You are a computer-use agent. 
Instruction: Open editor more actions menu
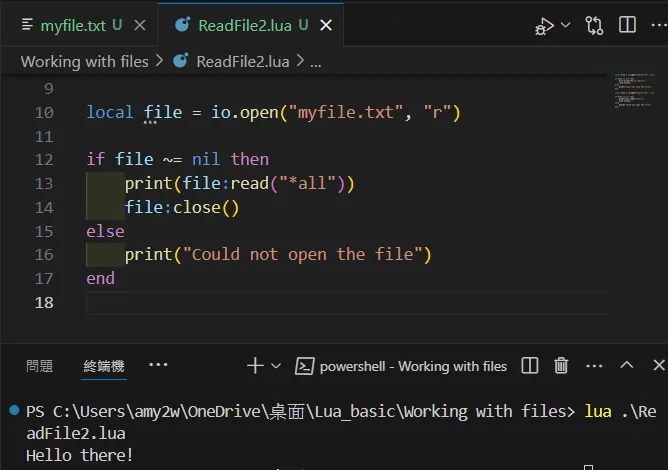click(659, 26)
